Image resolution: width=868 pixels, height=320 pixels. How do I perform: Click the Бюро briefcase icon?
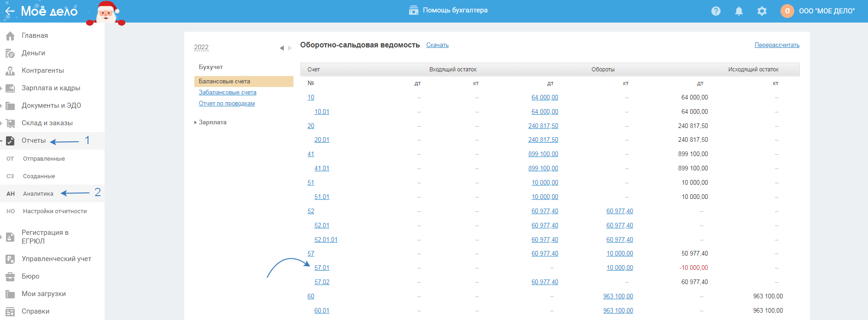[x=10, y=277]
